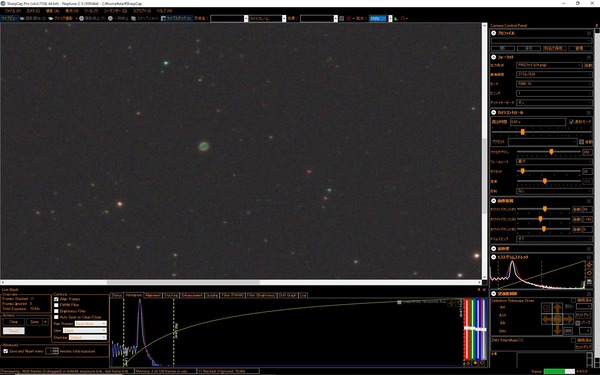600x375 pixels.
Task: Open the ヘルプ menu
Action: pos(164,11)
